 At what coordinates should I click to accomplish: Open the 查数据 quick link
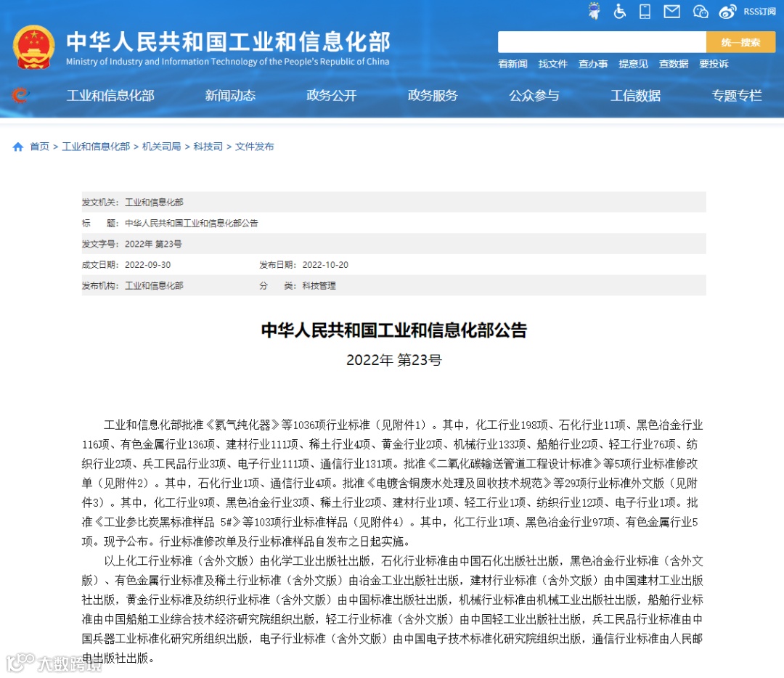(x=674, y=64)
